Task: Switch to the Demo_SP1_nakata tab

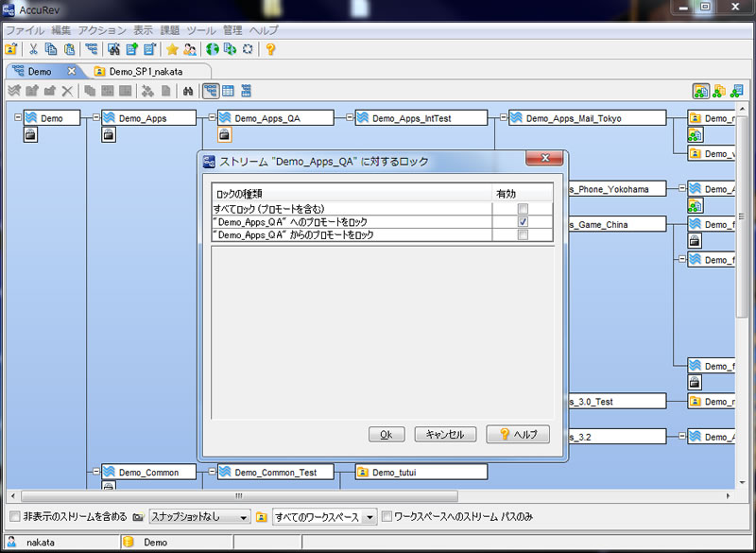Action: pos(146,71)
